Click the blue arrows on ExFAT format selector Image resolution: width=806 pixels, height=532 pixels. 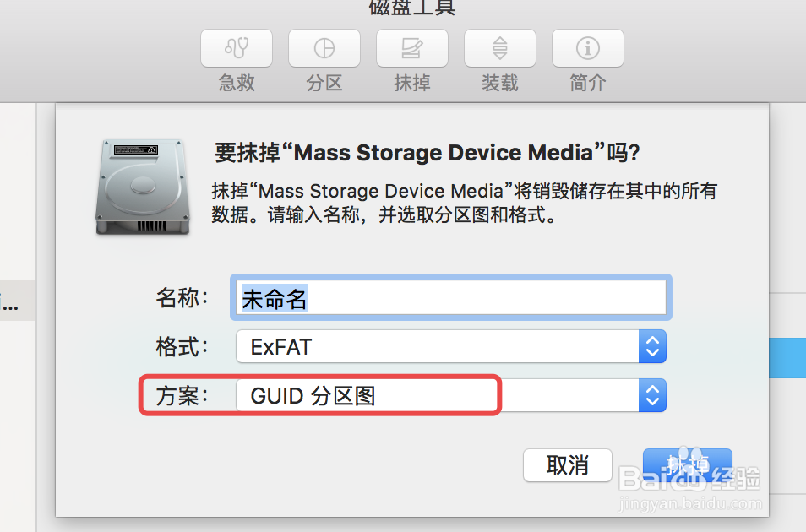[x=652, y=346]
